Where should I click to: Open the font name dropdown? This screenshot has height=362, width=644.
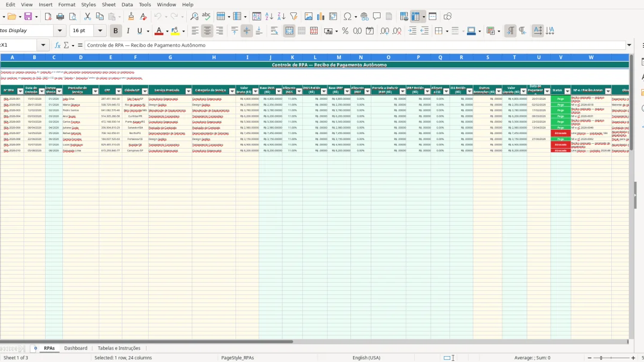point(60,31)
